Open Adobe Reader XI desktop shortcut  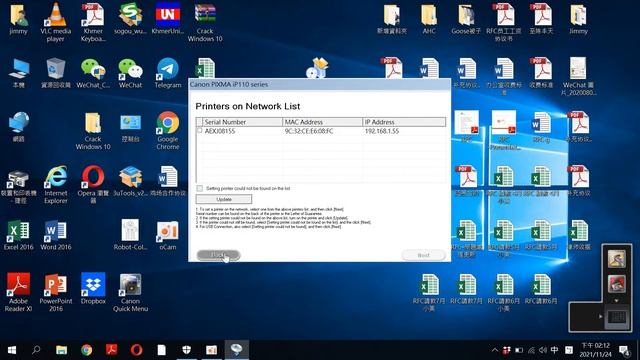pyautogui.click(x=18, y=292)
